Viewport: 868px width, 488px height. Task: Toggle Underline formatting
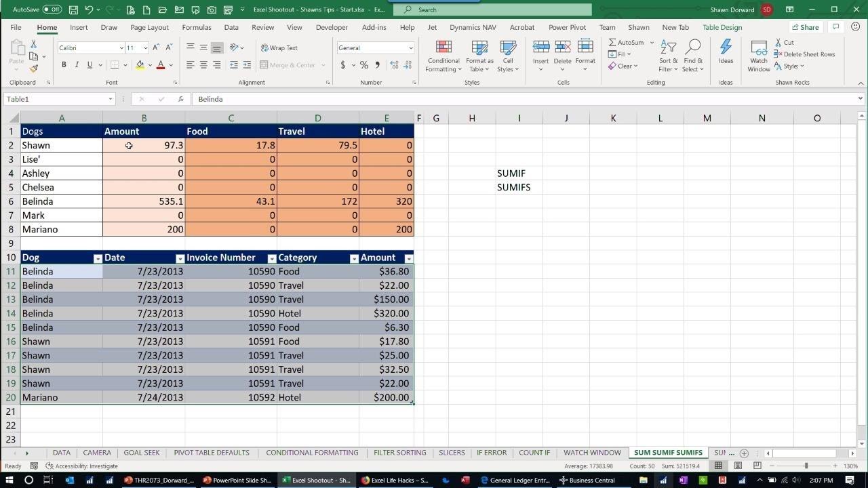[x=89, y=65]
